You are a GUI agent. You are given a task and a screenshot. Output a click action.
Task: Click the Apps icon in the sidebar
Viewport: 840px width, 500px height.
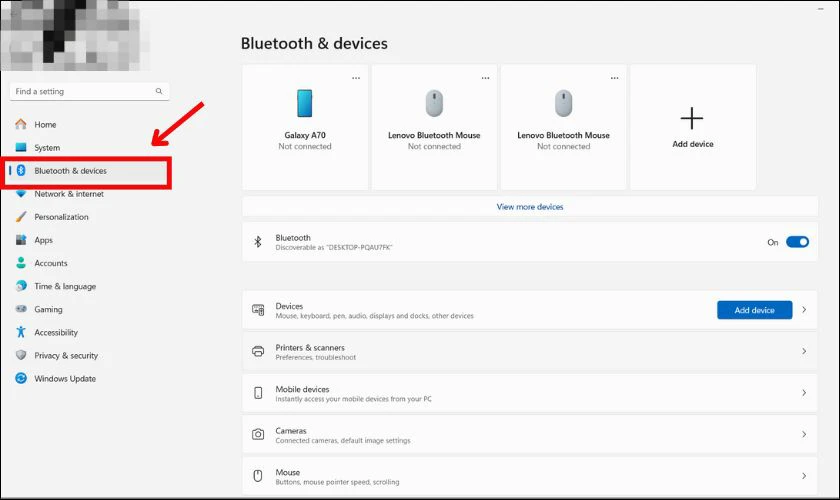(21, 240)
